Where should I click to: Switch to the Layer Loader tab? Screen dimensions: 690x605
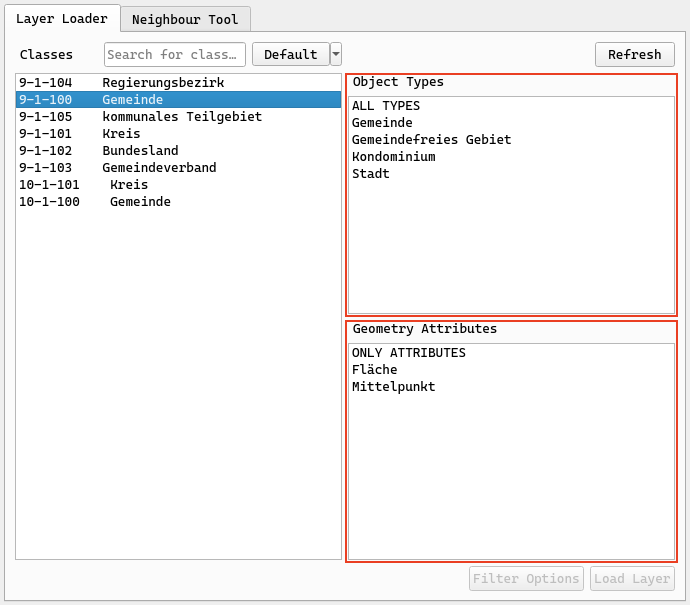62,18
